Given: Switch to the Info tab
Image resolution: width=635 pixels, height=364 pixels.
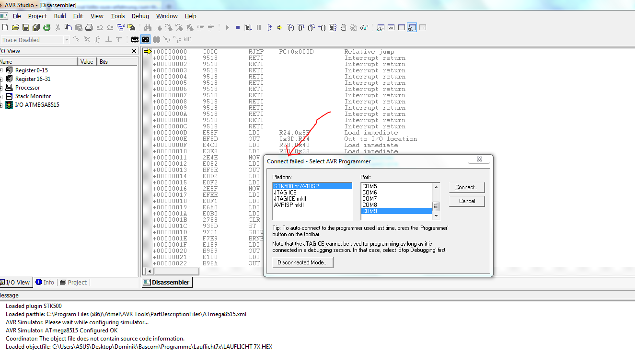Looking at the screenshot, I should (45, 282).
